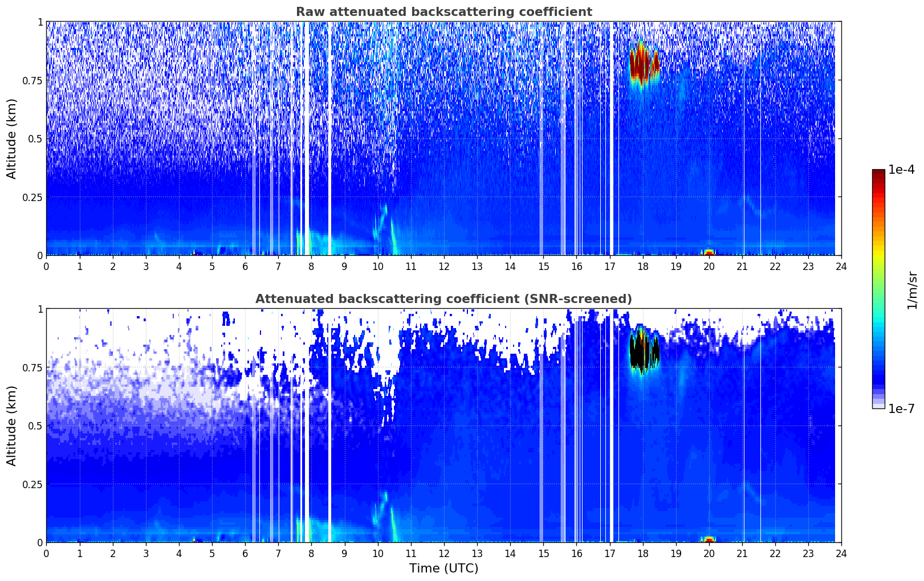Image resolution: width=924 pixels, height=581 pixels.
Task: Click the 'Raw attenuated backscattering coefficient' title
Action: click(443, 12)
